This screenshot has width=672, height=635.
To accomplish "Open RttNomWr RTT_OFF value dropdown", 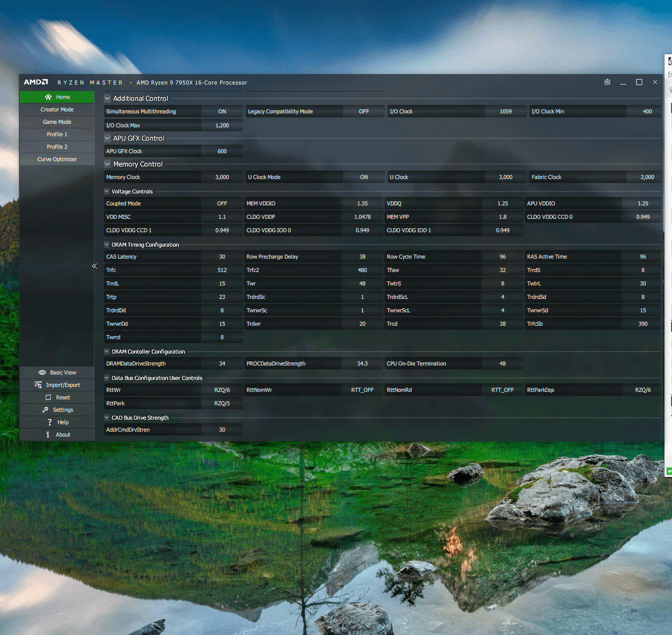I will [362, 390].
